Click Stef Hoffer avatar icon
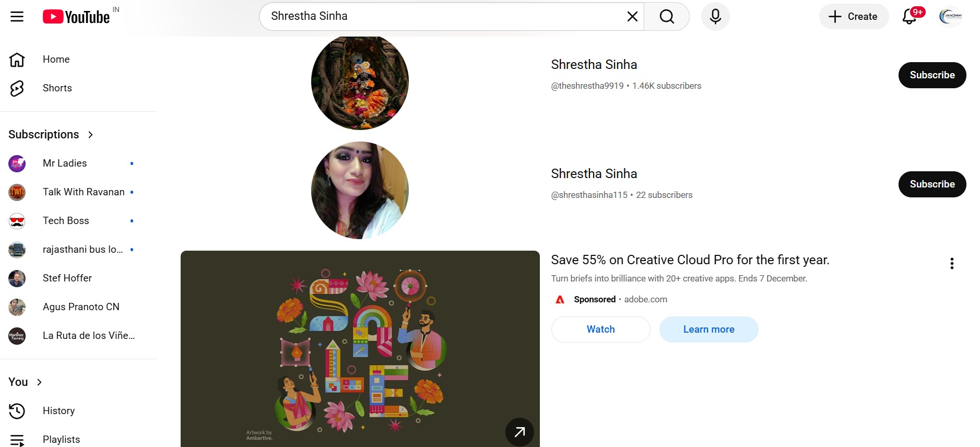The width and height of the screenshot is (980, 447). click(17, 278)
